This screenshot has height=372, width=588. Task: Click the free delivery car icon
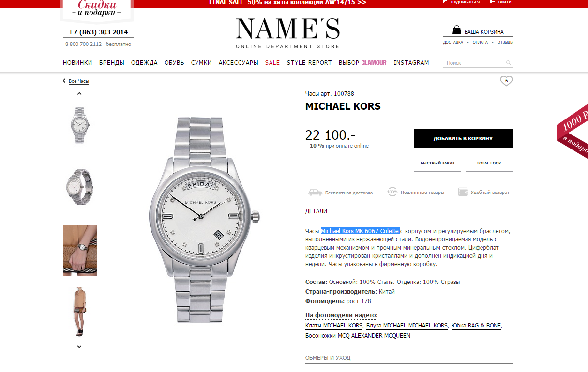tap(315, 192)
